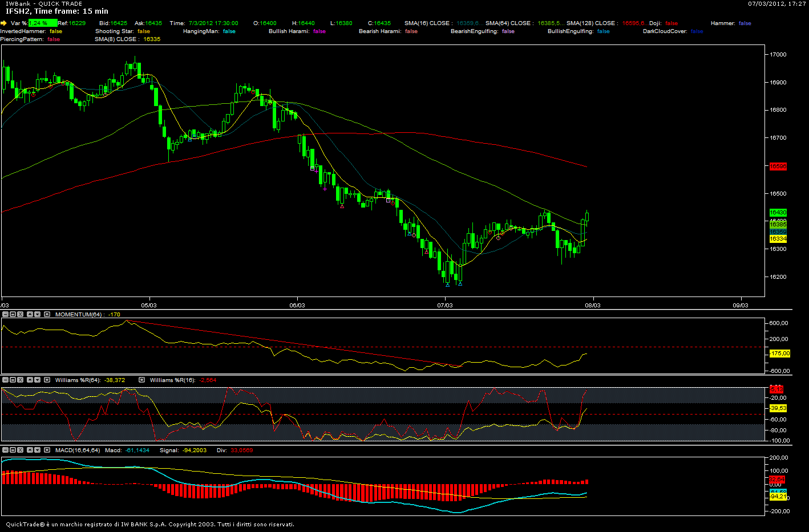Click the Time 7/3/2012 17:30:00 value

pyautogui.click(x=213, y=23)
